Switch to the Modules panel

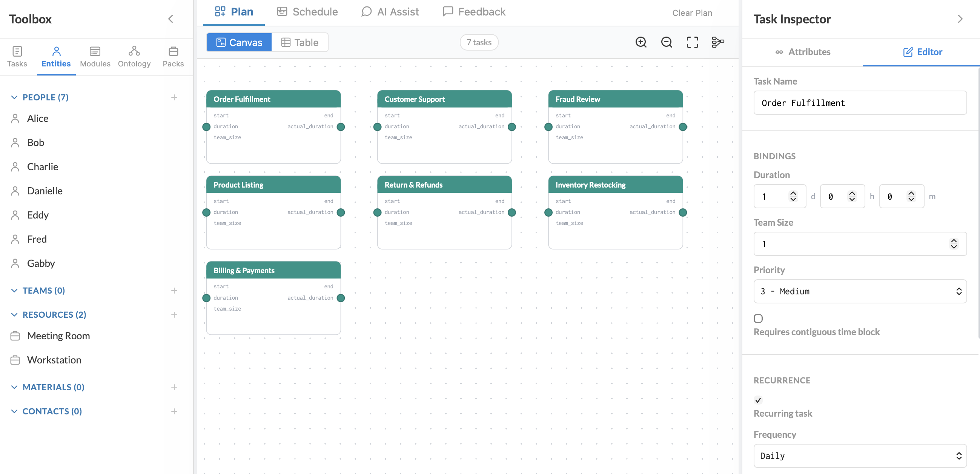pyautogui.click(x=95, y=56)
